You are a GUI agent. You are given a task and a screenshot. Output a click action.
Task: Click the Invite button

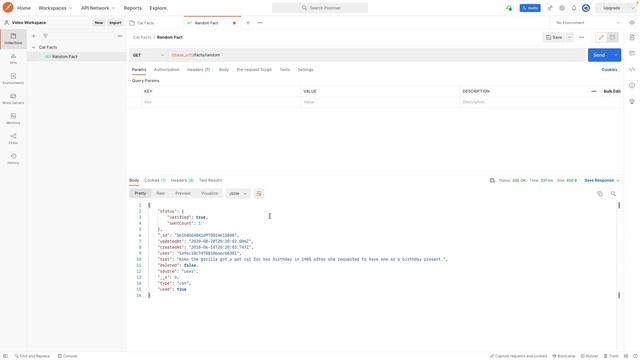[530, 8]
